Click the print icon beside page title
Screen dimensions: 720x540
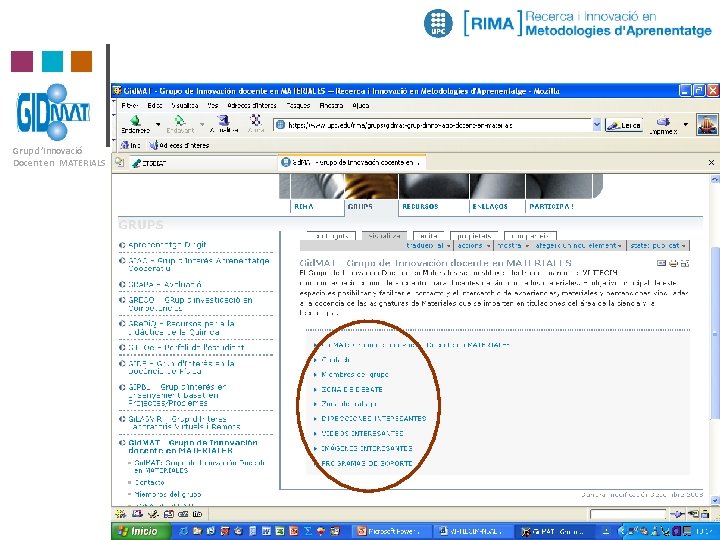pyautogui.click(x=673, y=263)
